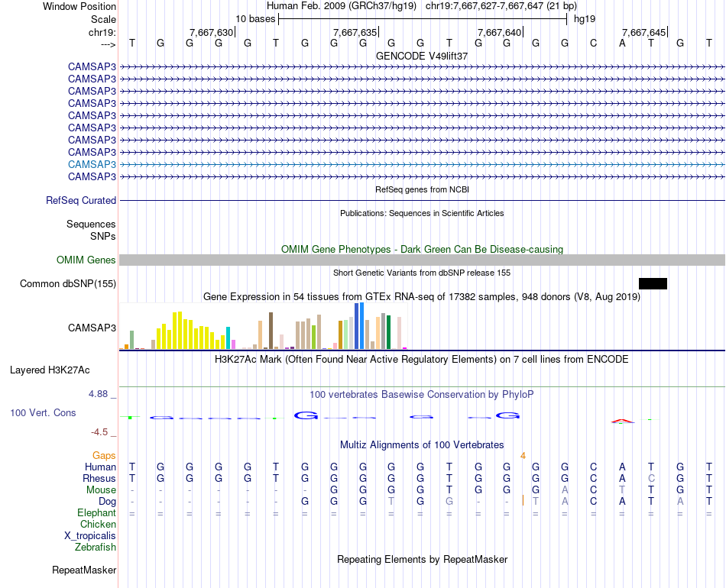
Task: Select the Mouse species label in Multiz
Action: pos(101,490)
